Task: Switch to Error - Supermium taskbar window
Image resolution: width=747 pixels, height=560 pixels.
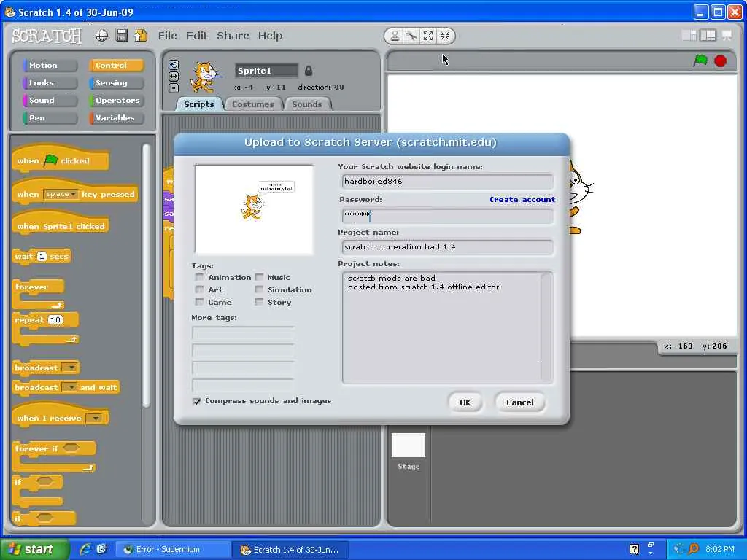Action: [x=174, y=550]
